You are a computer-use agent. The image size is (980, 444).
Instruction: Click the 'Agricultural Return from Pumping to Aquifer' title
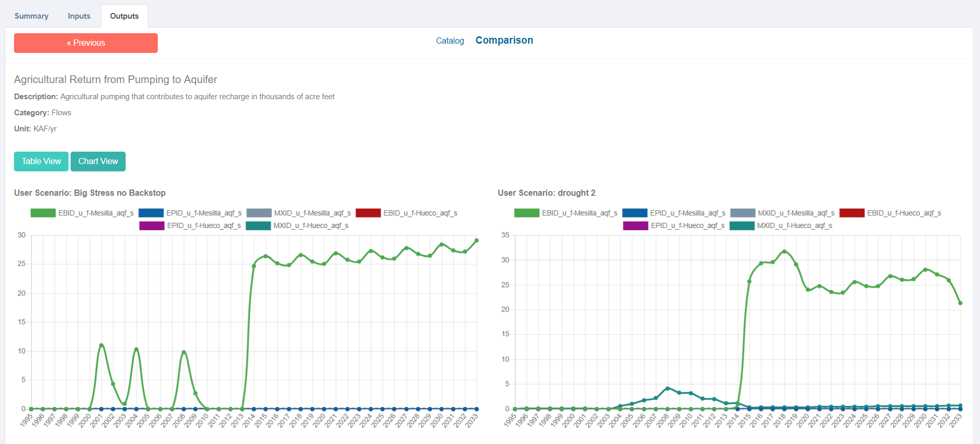(116, 79)
